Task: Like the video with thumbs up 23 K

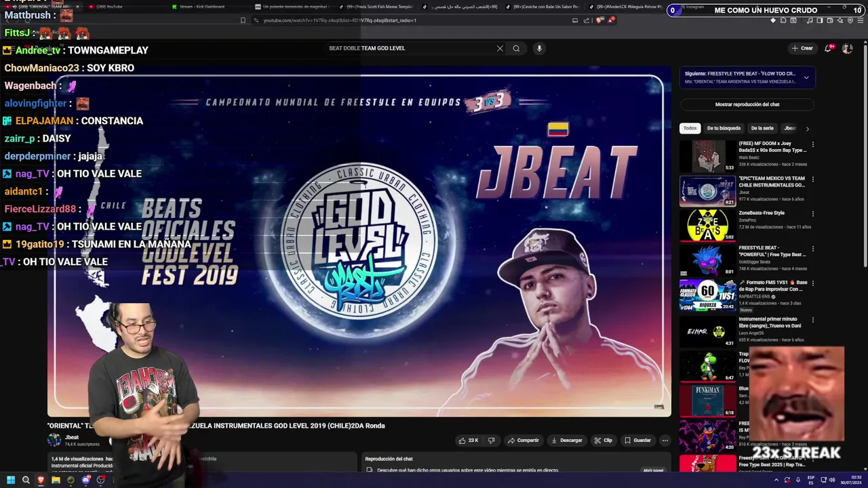Action: [x=469, y=441]
